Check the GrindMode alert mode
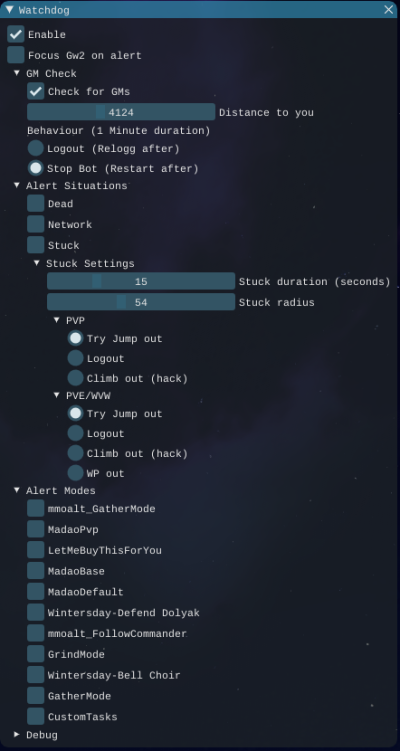This screenshot has height=751, width=400. (x=35, y=654)
